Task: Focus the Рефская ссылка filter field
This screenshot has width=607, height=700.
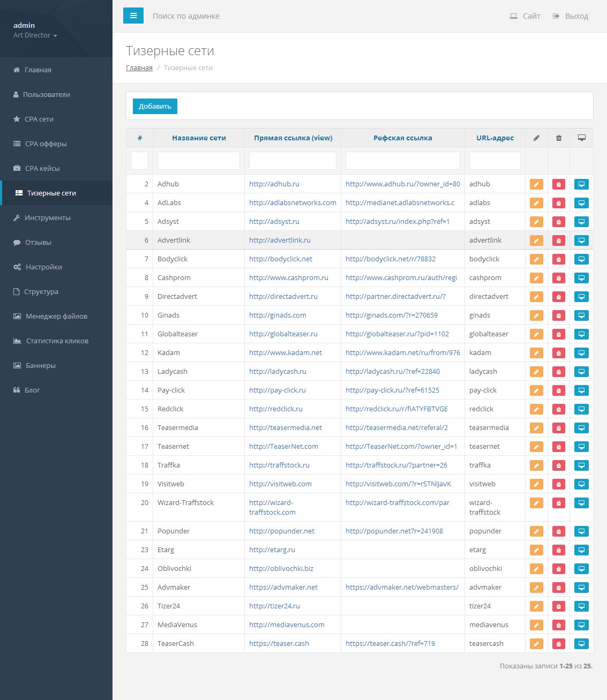Action: pos(403,161)
